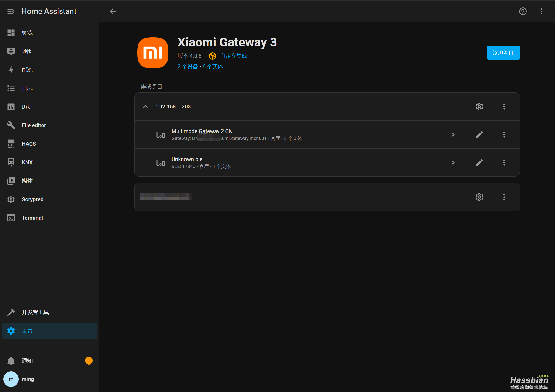Viewport: 555px width, 392px height.
Task: Open the 日志 logbook panel
Action: tap(49, 88)
